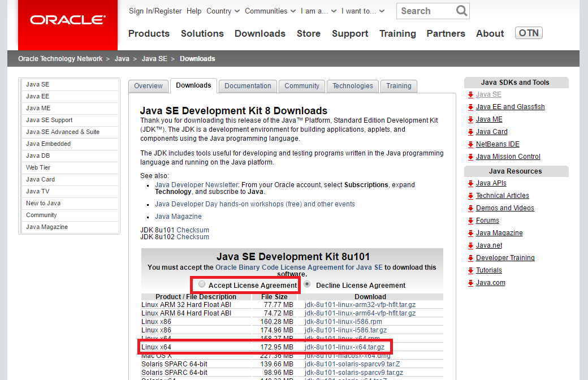Click the download icon beside Java EE and Glassfish

point(470,107)
